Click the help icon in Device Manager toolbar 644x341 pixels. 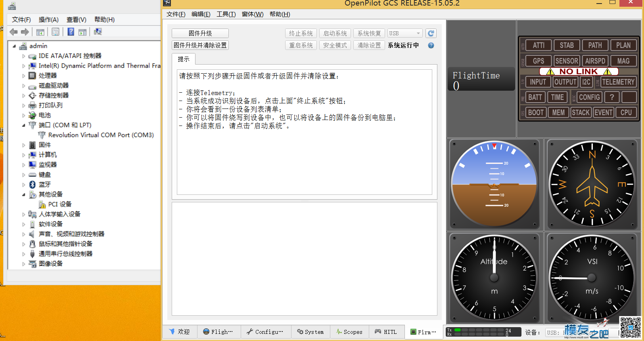click(71, 32)
